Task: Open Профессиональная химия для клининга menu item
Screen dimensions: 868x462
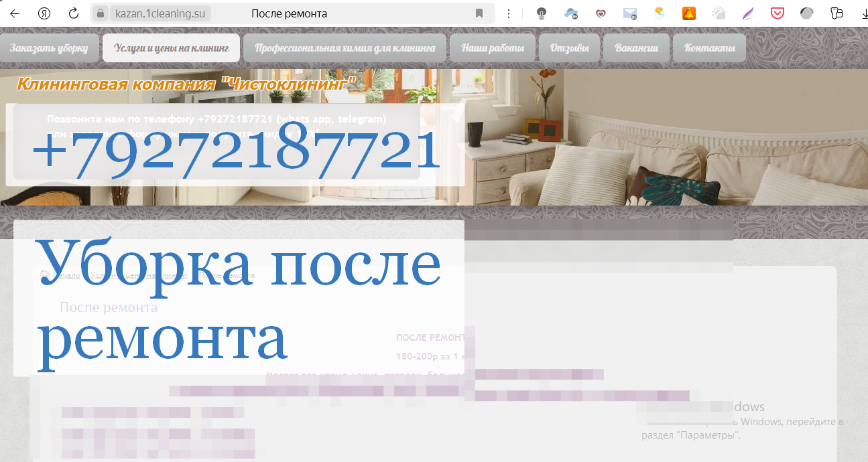Action: tap(345, 48)
